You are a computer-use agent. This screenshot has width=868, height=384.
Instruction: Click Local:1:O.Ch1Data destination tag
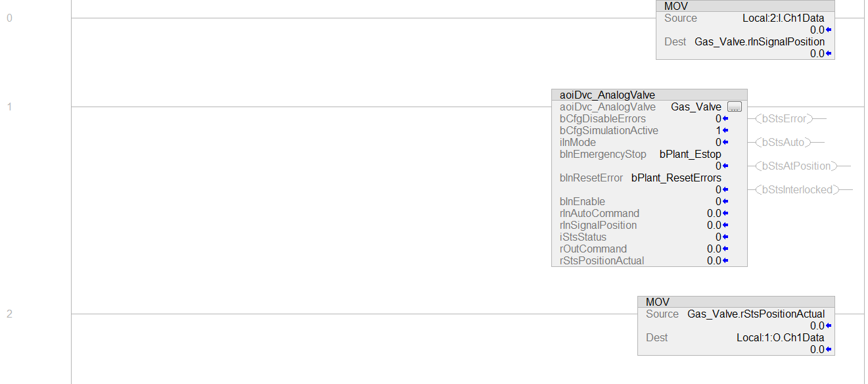pyautogui.click(x=781, y=338)
